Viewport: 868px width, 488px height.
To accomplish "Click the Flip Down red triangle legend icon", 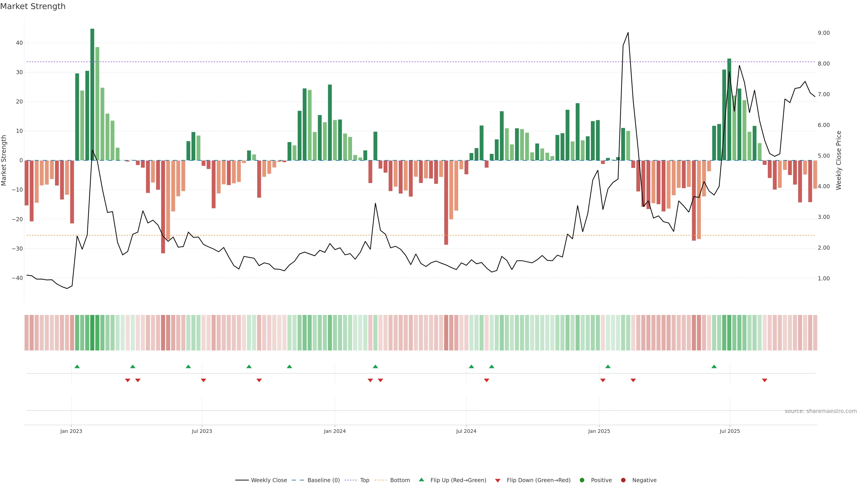I will coord(498,481).
